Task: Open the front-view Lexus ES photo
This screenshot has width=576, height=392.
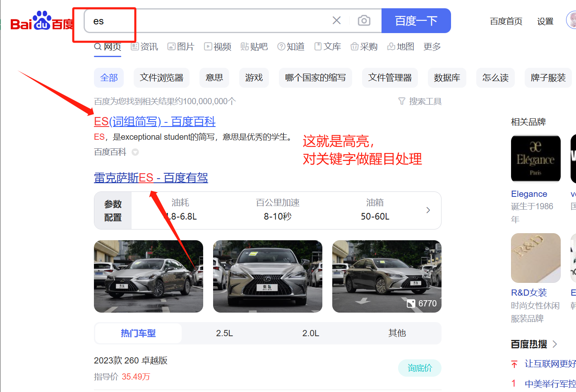Action: click(268, 276)
